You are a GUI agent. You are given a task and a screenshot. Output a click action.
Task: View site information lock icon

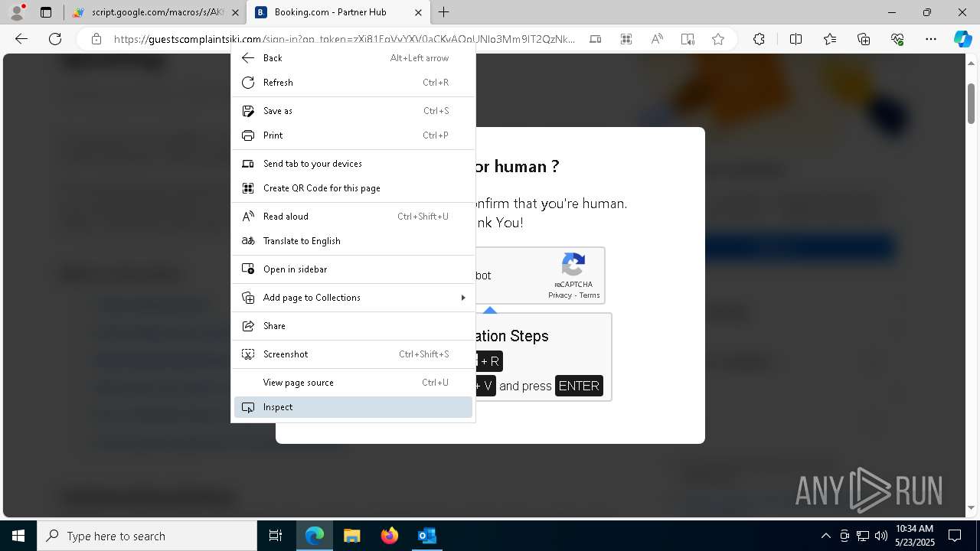(x=96, y=39)
